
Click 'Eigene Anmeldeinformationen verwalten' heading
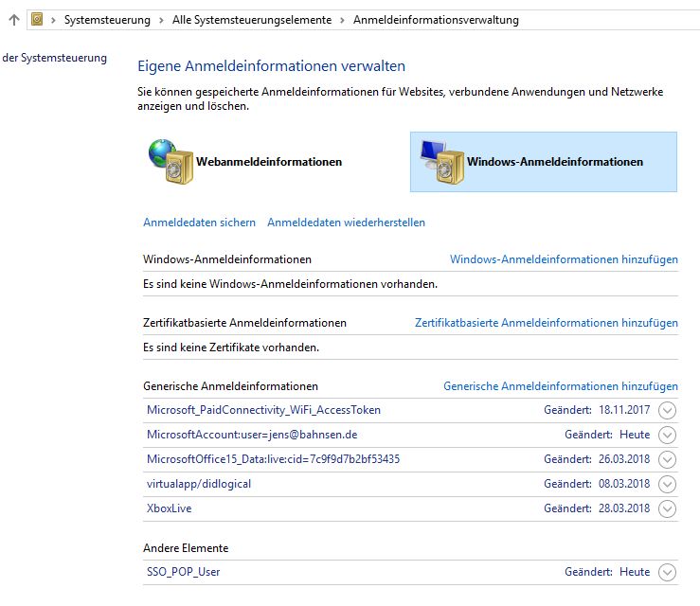271,66
